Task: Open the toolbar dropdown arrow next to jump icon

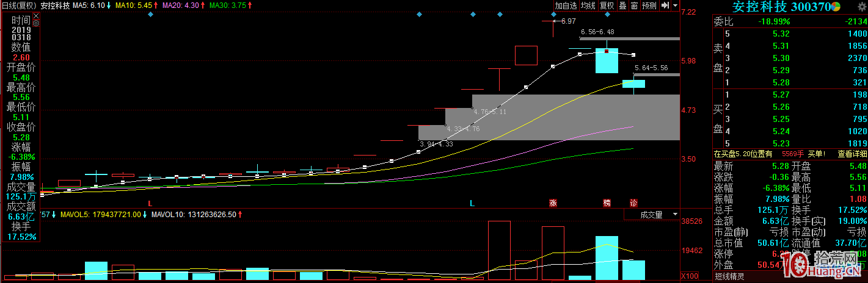Action: pyautogui.click(x=676, y=5)
